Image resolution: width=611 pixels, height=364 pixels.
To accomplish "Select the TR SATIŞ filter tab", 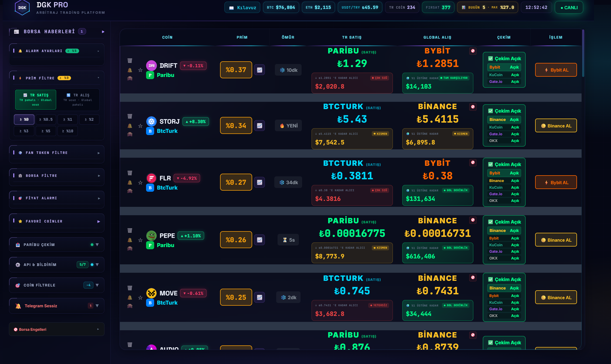I will 36,100.
